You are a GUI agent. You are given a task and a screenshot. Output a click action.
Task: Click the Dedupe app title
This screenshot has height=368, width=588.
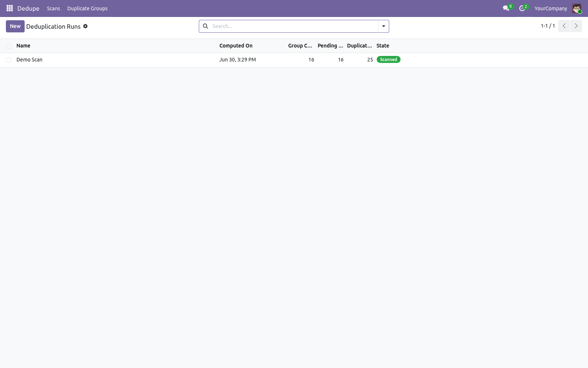click(28, 8)
